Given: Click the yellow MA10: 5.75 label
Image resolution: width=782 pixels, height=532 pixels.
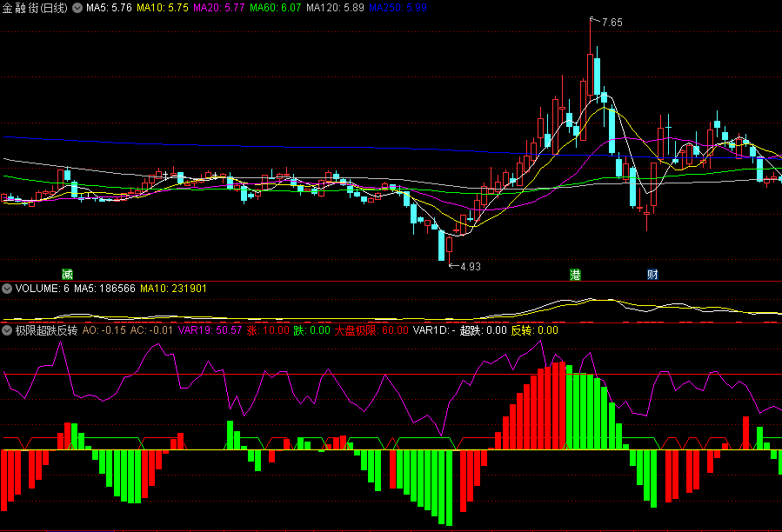Looking at the screenshot, I should [163, 8].
